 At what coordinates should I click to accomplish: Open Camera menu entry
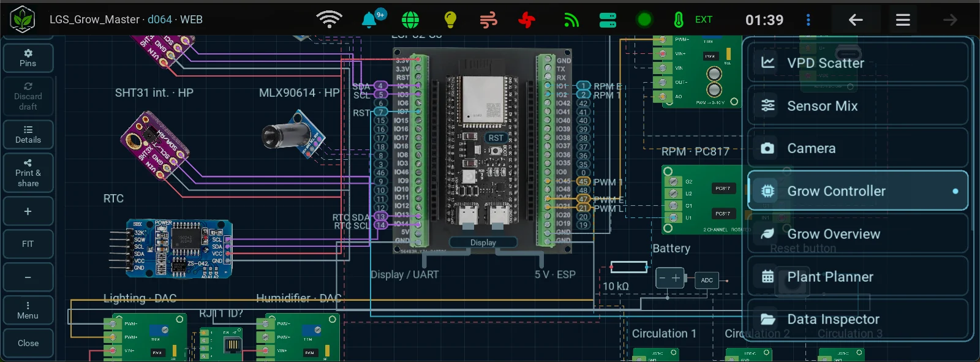pyautogui.click(x=858, y=148)
